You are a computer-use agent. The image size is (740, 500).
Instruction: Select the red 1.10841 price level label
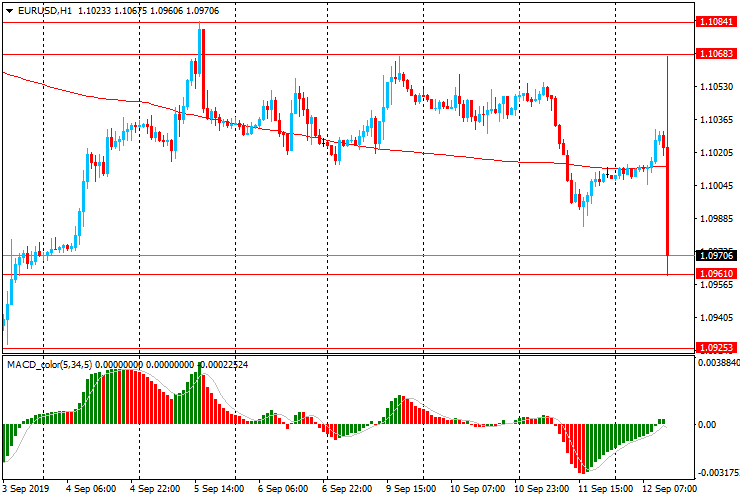(716, 22)
